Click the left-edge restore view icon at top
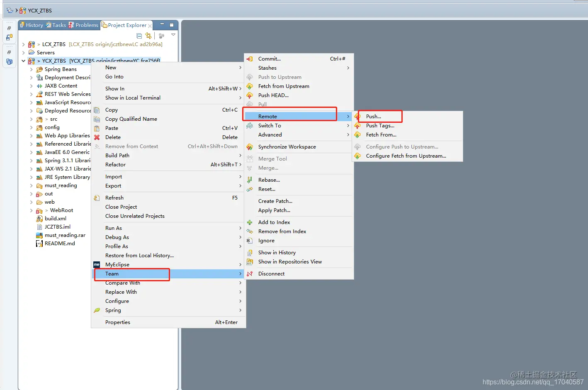 [x=9, y=29]
